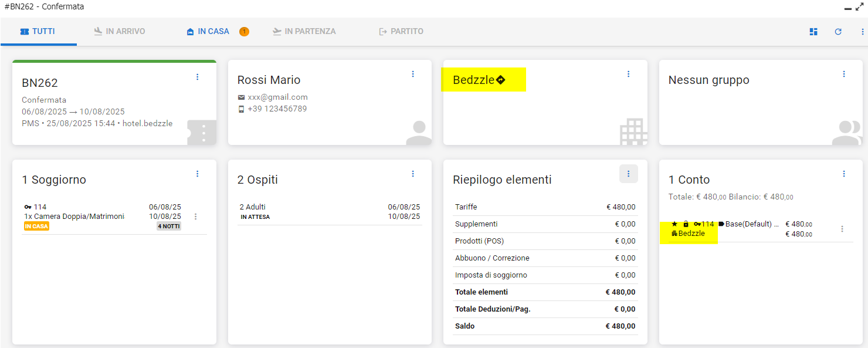Image resolution: width=868 pixels, height=348 pixels.
Task: Click the person silhouette on Rossi Mario card
Action: [418, 133]
